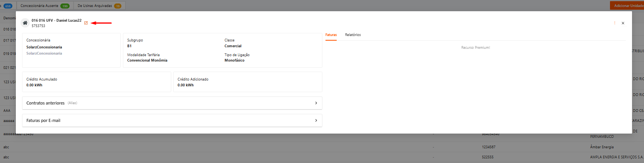Click the home icon beside unit name
Viewport: 644px width, 163px height.
point(25,23)
